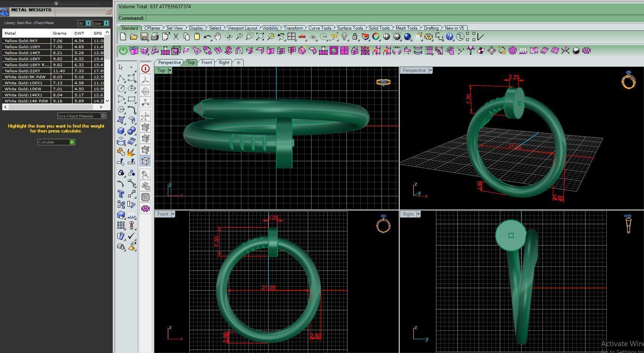
Task: Toggle the User switch
Action: (x=101, y=23)
